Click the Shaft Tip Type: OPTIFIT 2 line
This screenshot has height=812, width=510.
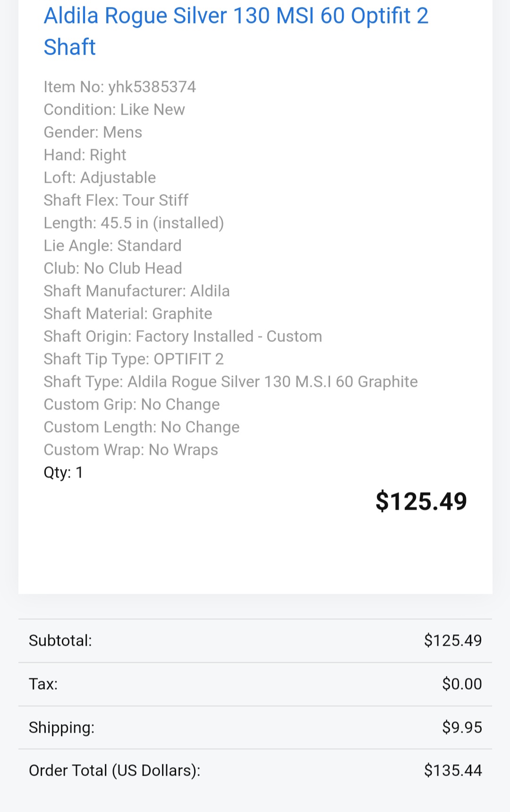pyautogui.click(x=134, y=359)
